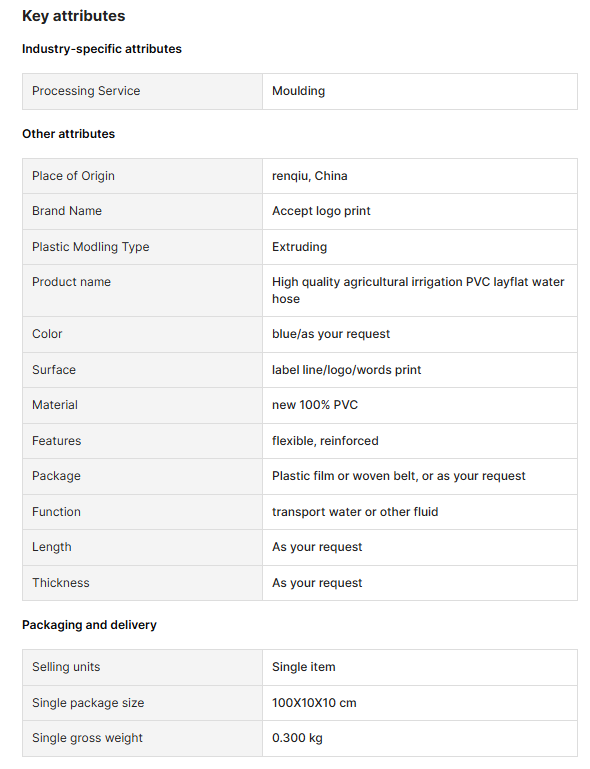
Task: Select the Industry-specific attributes subheading
Action: pyautogui.click(x=102, y=49)
